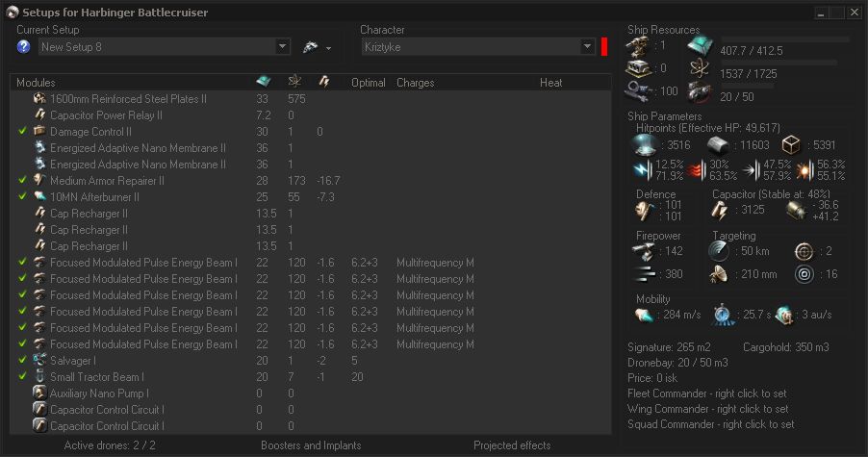The height and width of the screenshot is (457, 868).
Task: Sort by the Optimal column header
Action: point(369,83)
